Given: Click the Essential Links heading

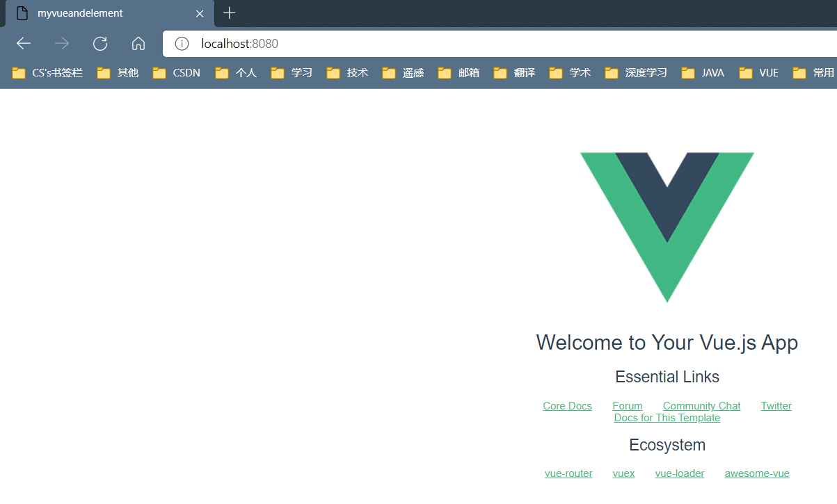Looking at the screenshot, I should pos(667,377).
